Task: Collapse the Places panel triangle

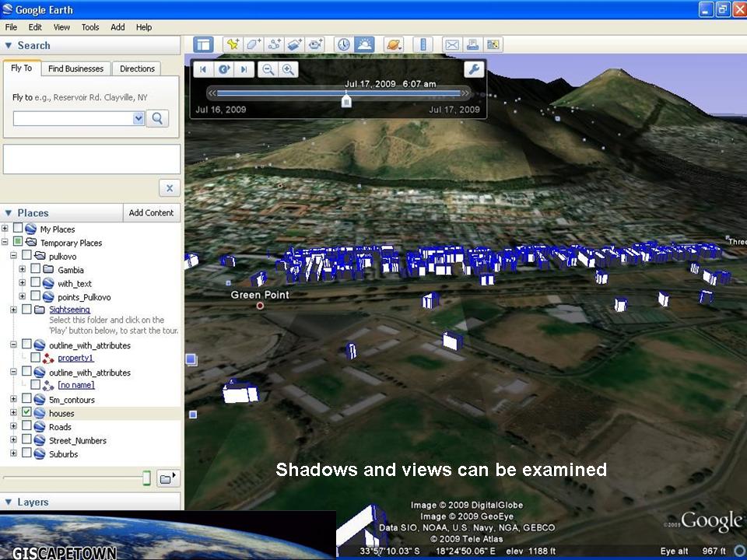Action: click(8, 213)
